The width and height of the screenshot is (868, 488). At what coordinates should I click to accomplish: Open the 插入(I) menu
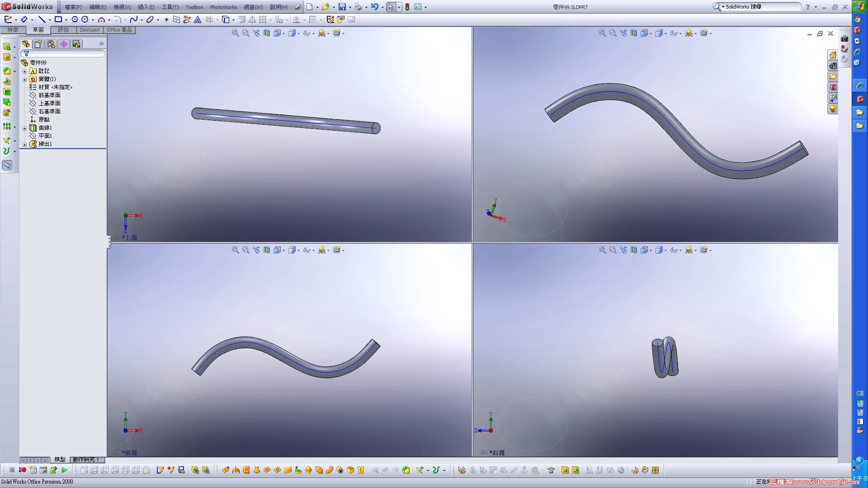[x=146, y=7]
